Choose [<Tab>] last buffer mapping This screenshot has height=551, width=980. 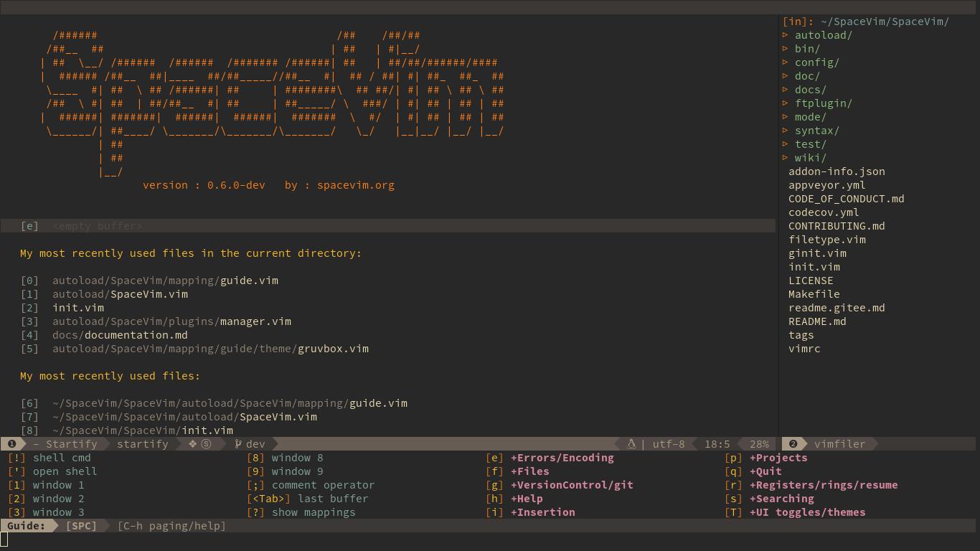[307, 499]
